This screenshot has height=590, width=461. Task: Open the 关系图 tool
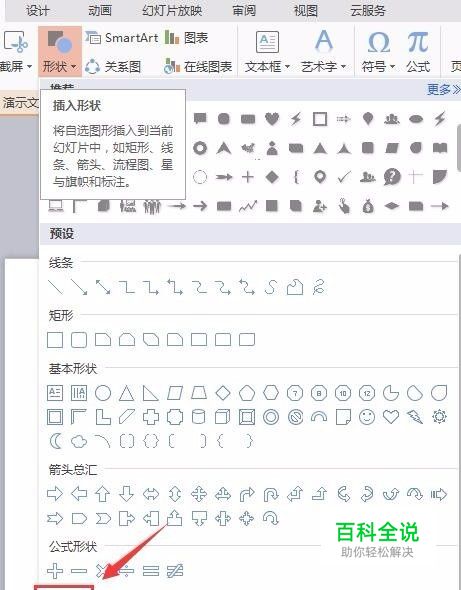(x=113, y=66)
